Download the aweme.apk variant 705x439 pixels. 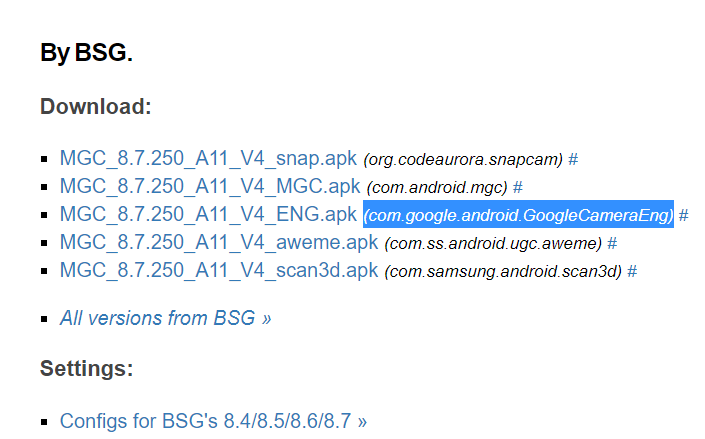pos(218,242)
